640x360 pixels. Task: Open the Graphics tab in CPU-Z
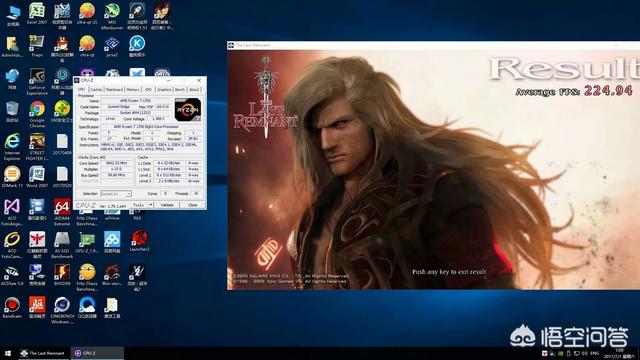point(164,89)
